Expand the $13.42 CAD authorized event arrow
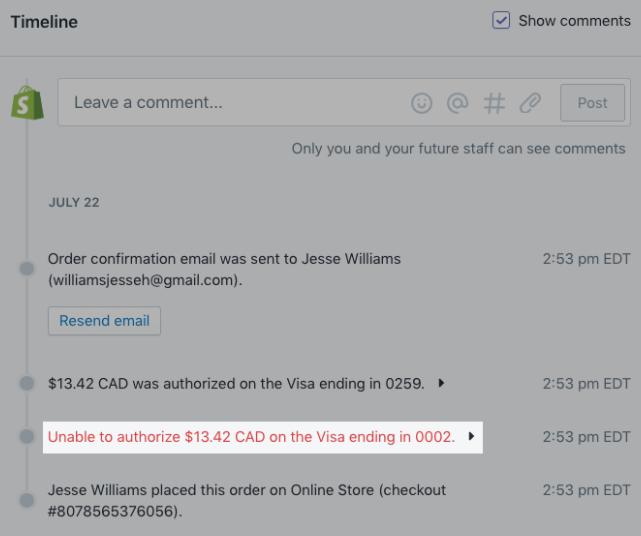This screenshot has width=641, height=536. 441,383
